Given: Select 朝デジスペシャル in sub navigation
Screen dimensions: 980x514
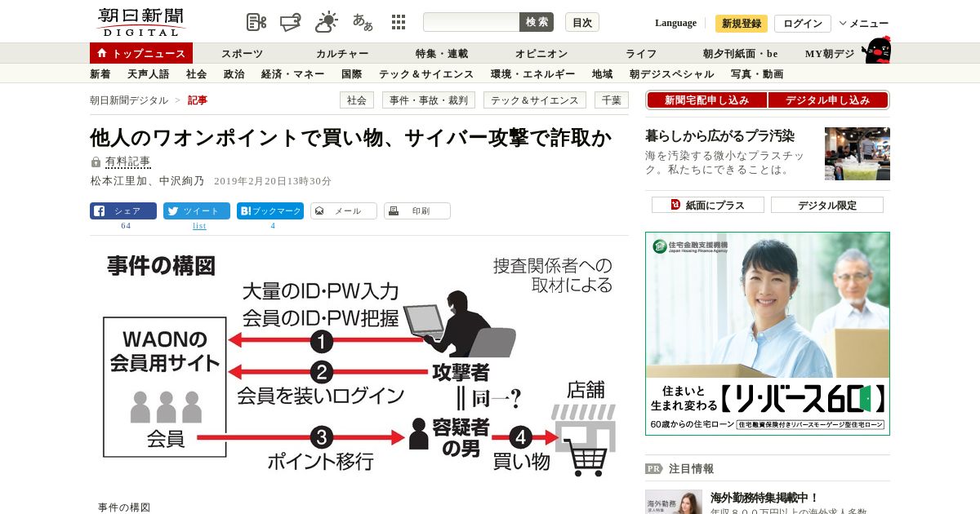Looking at the screenshot, I should pos(672,74).
